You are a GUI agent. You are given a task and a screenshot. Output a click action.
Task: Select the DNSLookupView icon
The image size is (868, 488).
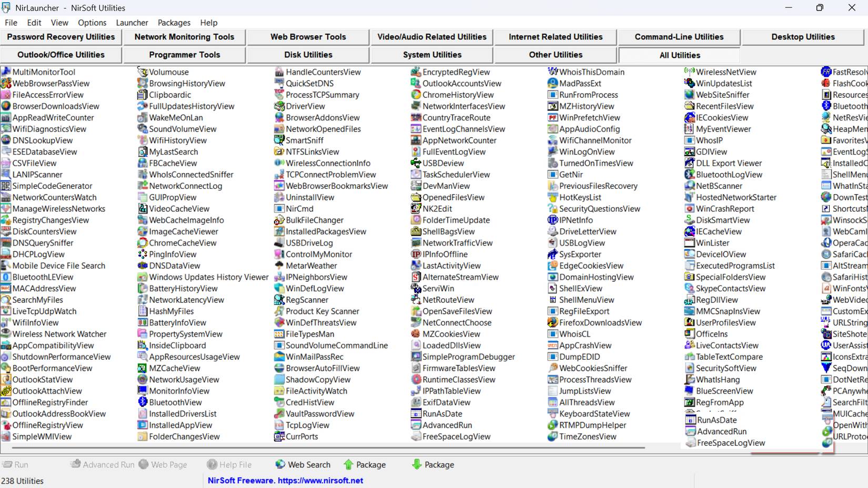6,140
